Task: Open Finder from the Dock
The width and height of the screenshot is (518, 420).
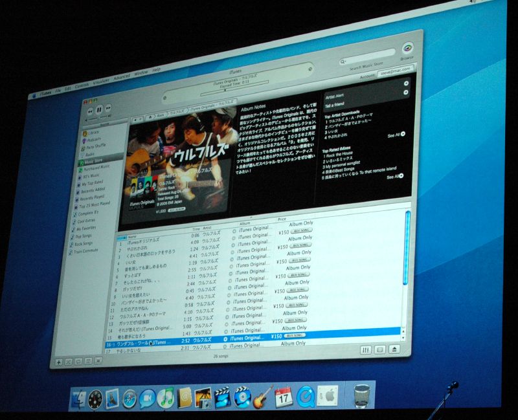Action: (78, 400)
